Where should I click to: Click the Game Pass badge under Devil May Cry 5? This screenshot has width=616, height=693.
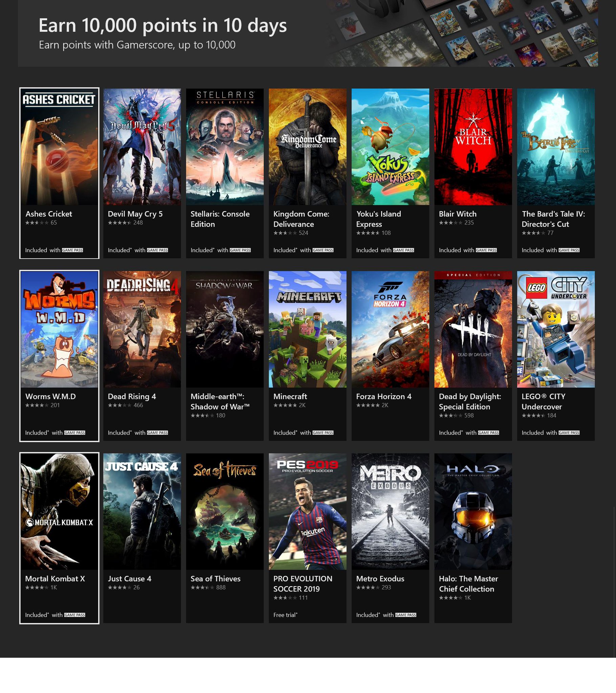tap(157, 250)
